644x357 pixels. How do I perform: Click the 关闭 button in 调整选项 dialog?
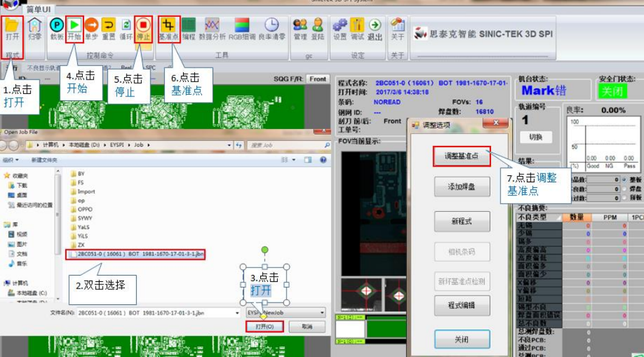tap(462, 339)
